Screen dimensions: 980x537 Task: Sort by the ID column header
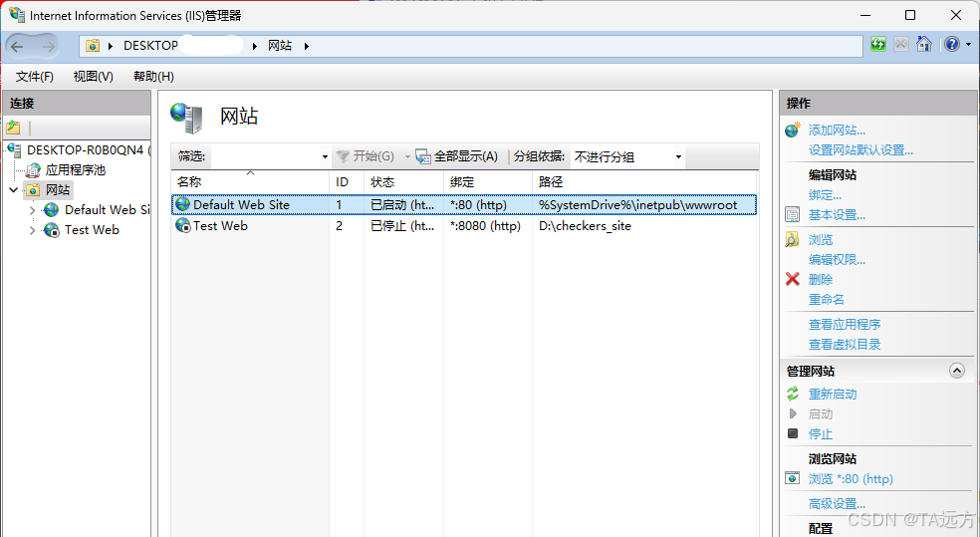(x=347, y=182)
